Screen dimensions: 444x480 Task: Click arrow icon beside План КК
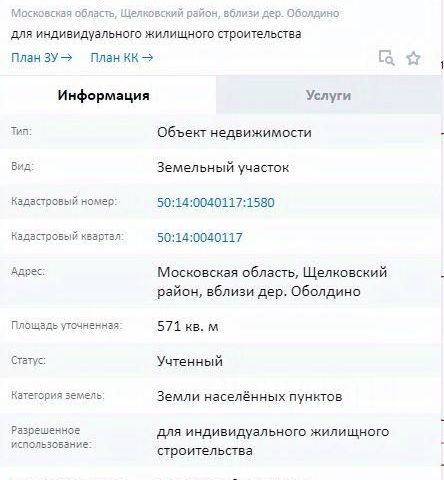147,58
